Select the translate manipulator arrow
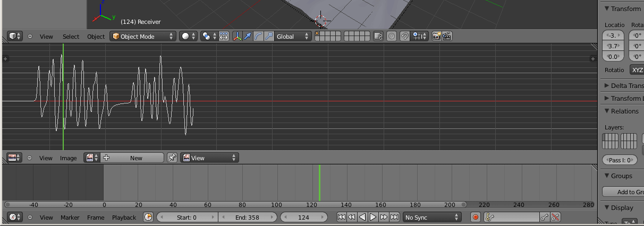Viewport: 644px width, 226px height. pos(248,37)
